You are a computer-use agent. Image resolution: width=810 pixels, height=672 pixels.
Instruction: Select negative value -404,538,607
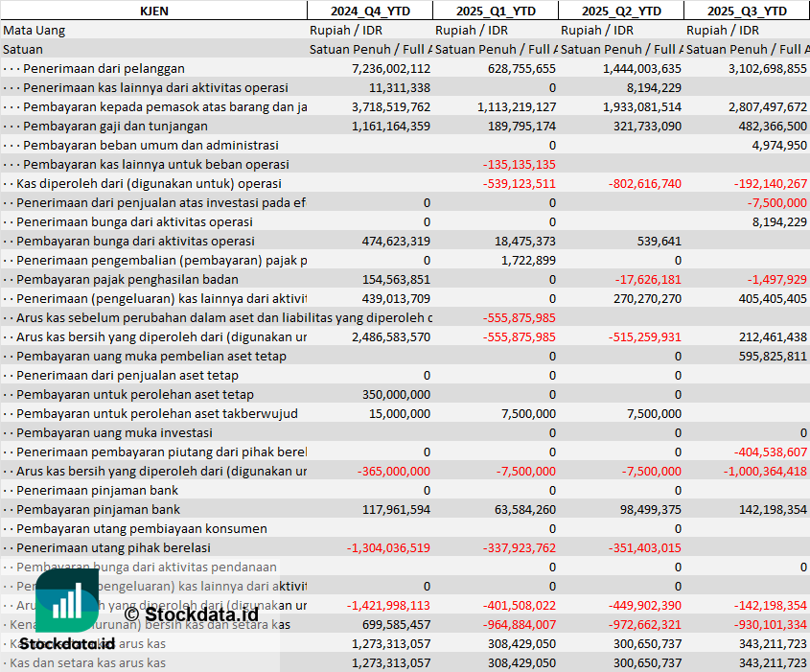click(771, 452)
